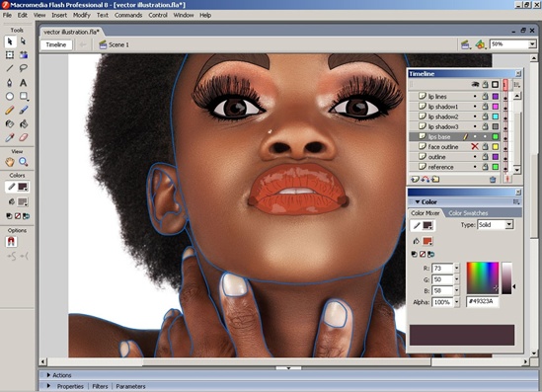Toggle the Timeline button
The image size is (542, 392).
tap(56, 44)
